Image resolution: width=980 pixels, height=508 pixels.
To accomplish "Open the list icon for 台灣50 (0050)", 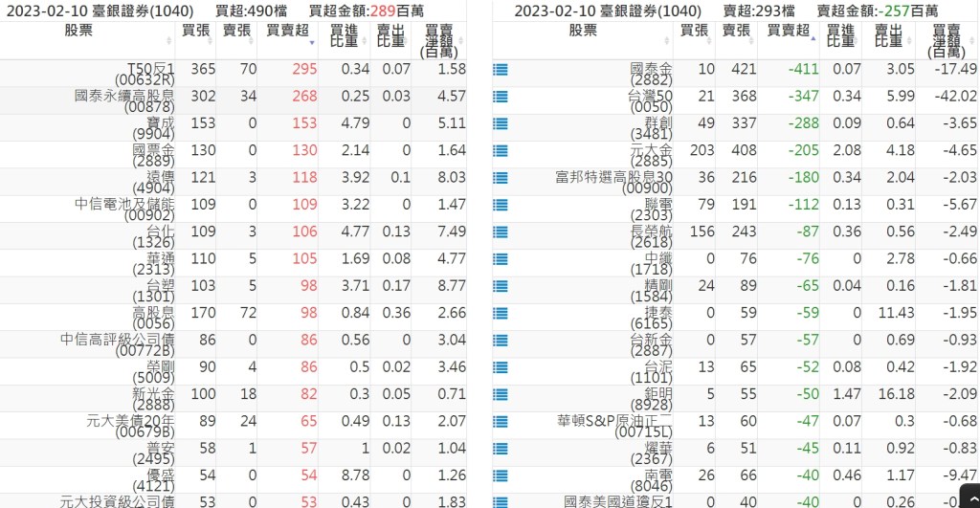I will (500, 97).
